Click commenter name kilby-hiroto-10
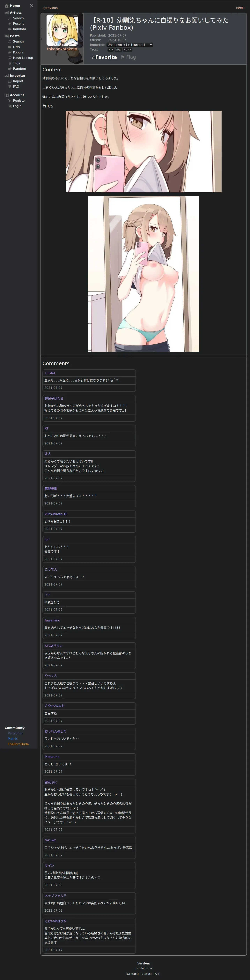 pos(56,514)
